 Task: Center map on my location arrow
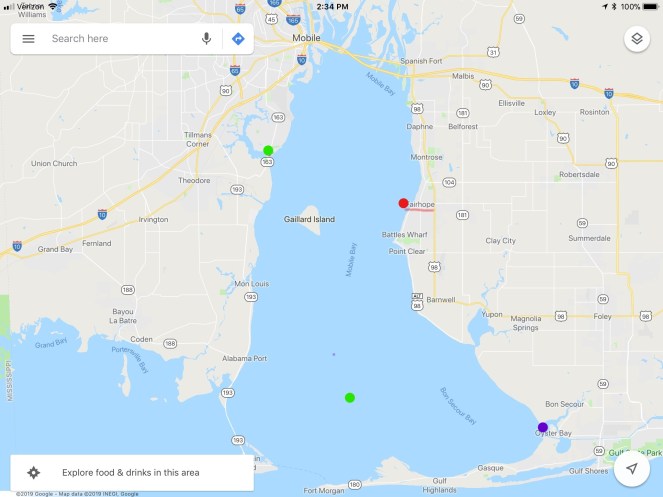(632, 468)
